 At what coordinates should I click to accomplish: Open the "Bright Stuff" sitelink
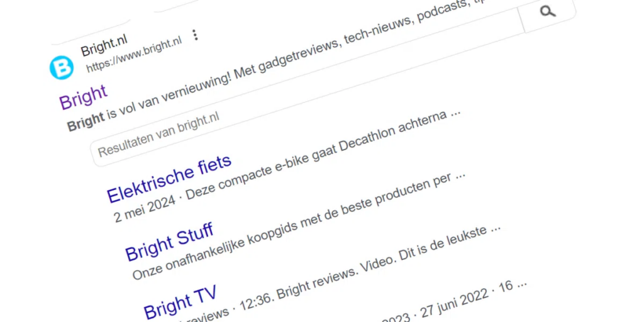point(170,241)
